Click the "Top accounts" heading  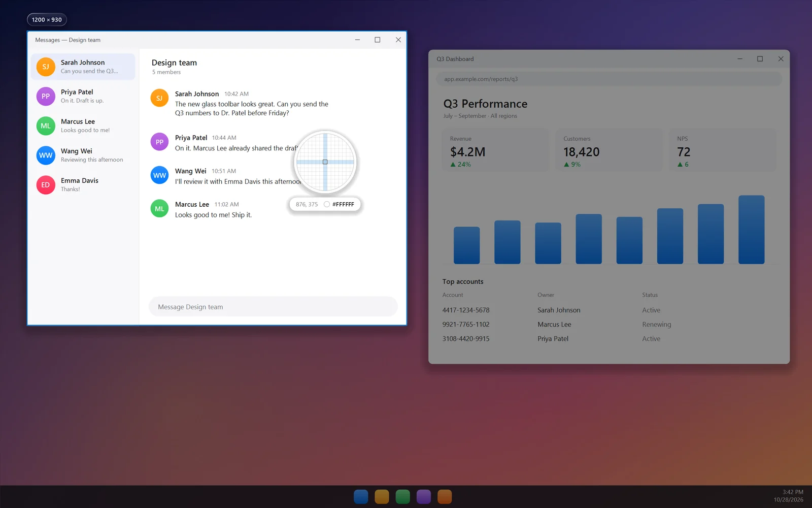click(x=463, y=281)
